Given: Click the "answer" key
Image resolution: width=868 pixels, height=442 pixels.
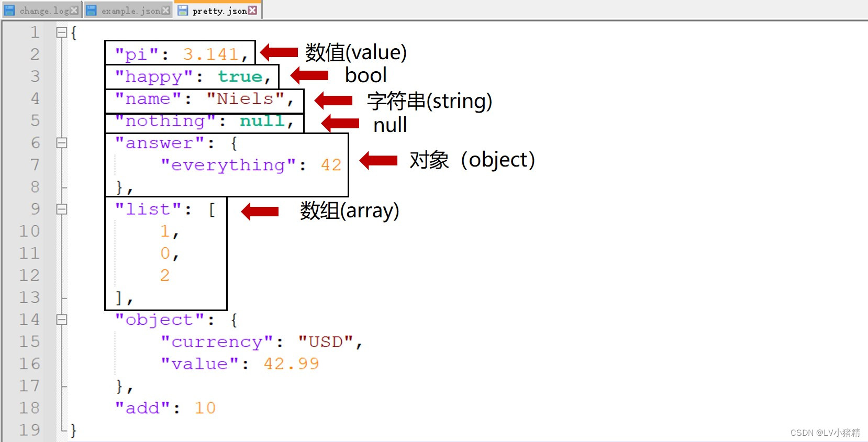Looking at the screenshot, I should [160, 143].
